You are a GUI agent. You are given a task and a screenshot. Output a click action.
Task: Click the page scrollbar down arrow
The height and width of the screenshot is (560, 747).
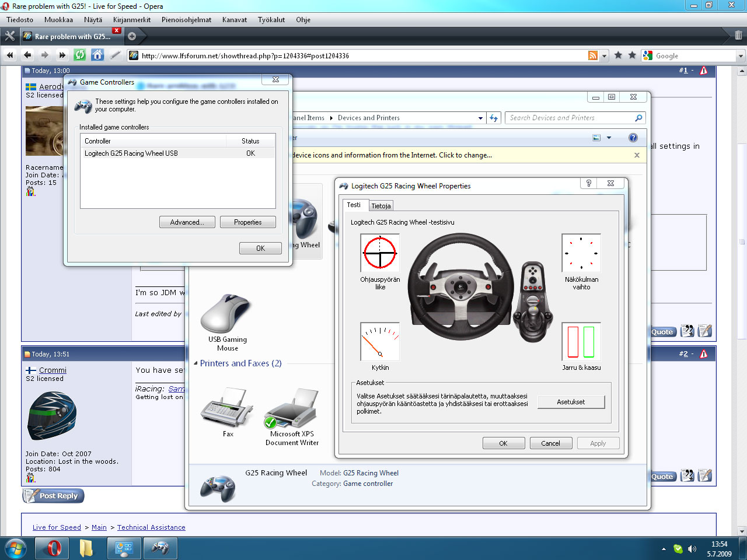(742, 531)
